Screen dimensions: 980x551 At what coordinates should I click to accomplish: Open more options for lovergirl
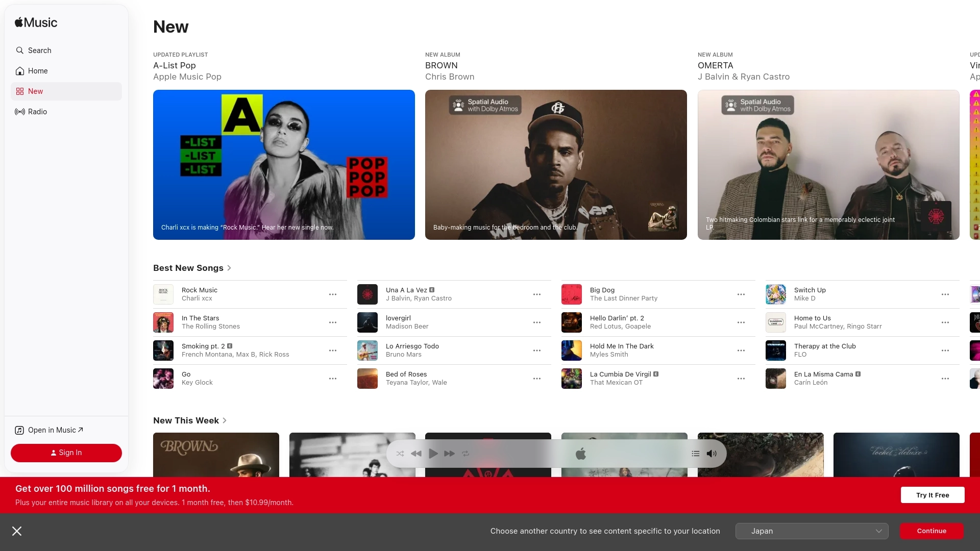[x=537, y=322]
